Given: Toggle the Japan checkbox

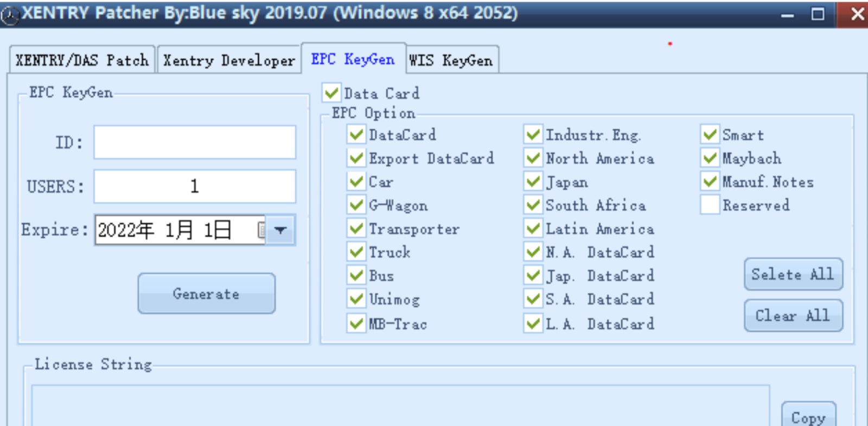Looking at the screenshot, I should pos(533,182).
